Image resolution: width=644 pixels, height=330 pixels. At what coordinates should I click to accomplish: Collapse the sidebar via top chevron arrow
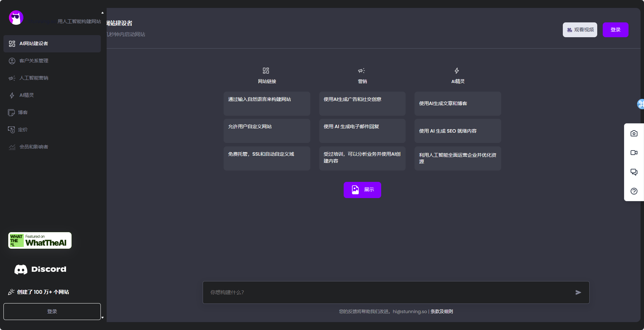(x=102, y=12)
